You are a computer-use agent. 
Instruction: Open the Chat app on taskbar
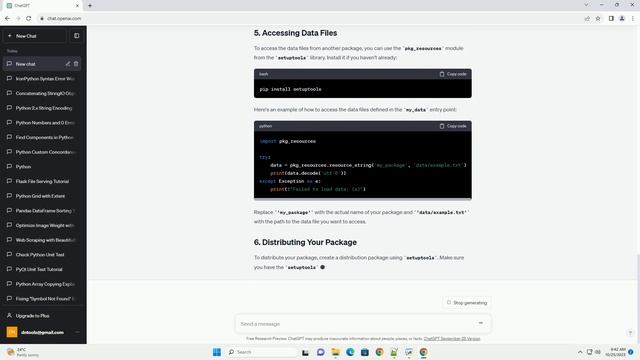320,352
